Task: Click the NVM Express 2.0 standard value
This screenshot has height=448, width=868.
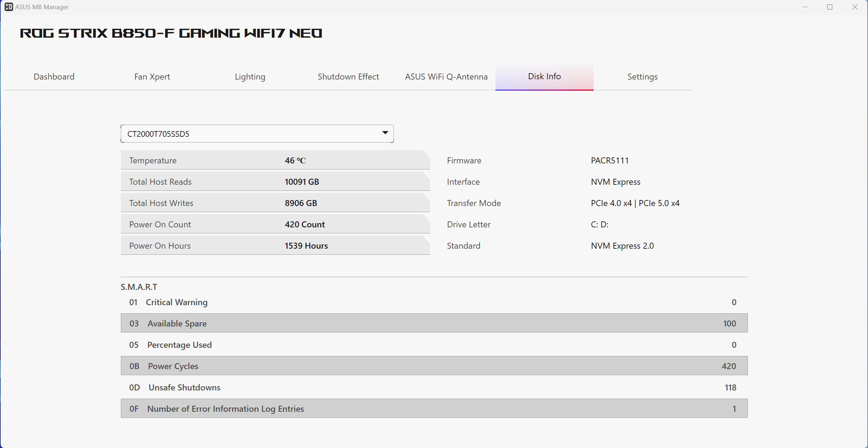Action: (622, 246)
